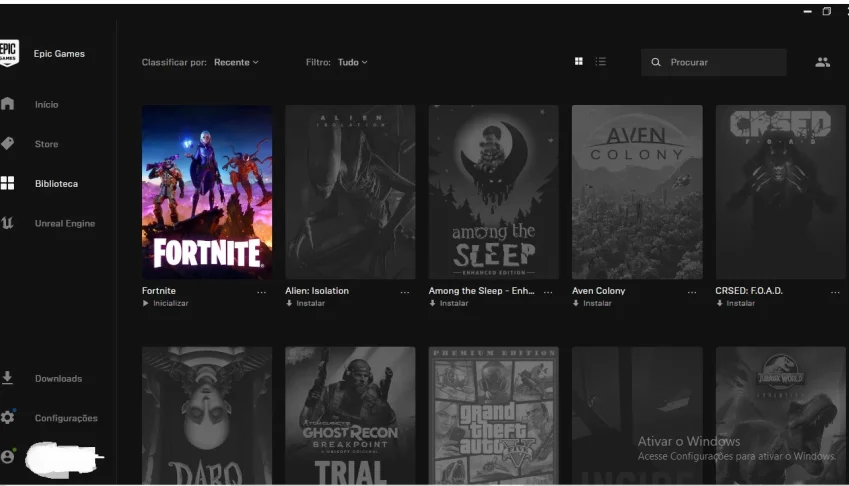Expand the Recente sort dropdown
Viewport: 849px width, 486px height.
coord(236,62)
